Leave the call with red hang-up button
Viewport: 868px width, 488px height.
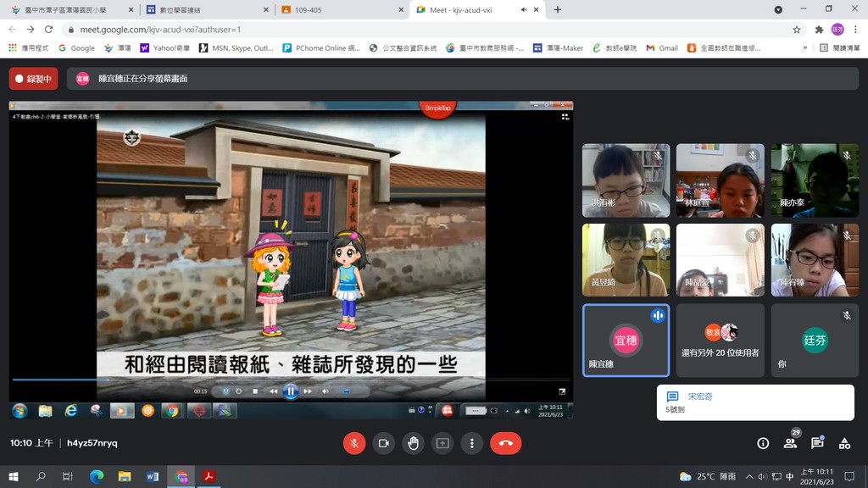505,443
